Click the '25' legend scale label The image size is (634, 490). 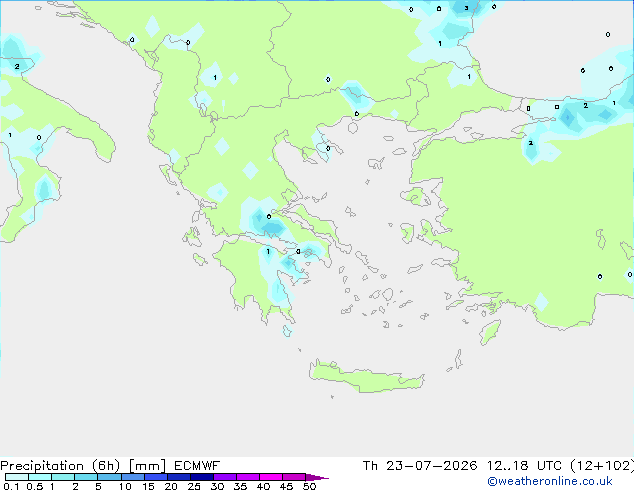[x=194, y=486]
